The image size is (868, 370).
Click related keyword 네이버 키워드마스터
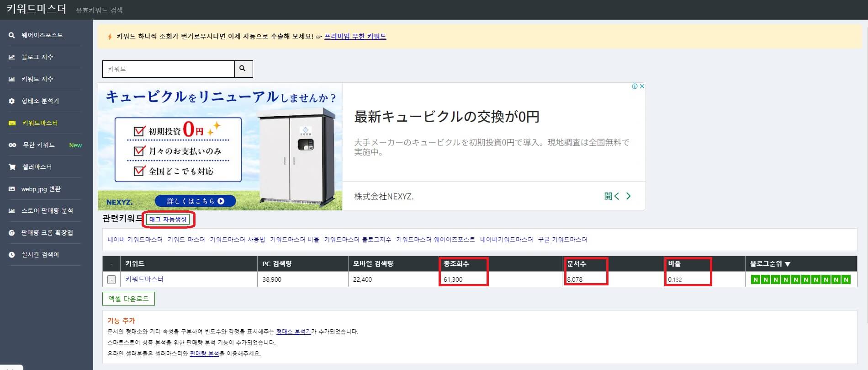pos(135,239)
